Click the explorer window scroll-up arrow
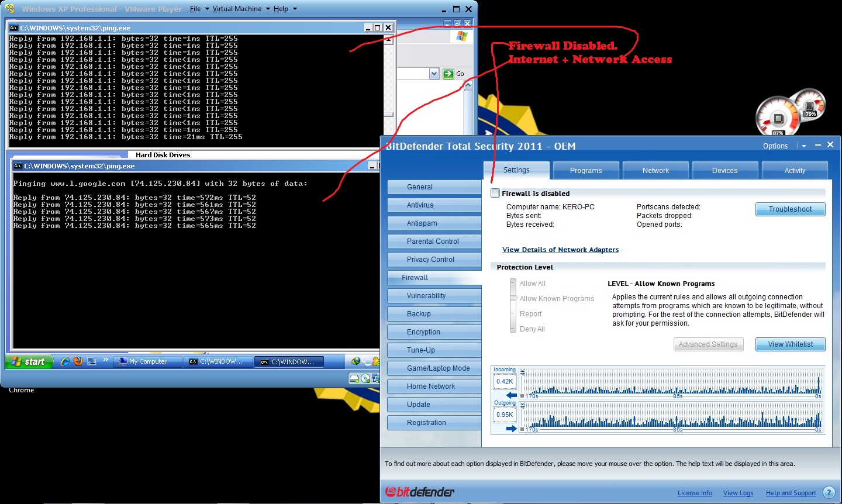The image size is (842, 504). click(x=468, y=86)
